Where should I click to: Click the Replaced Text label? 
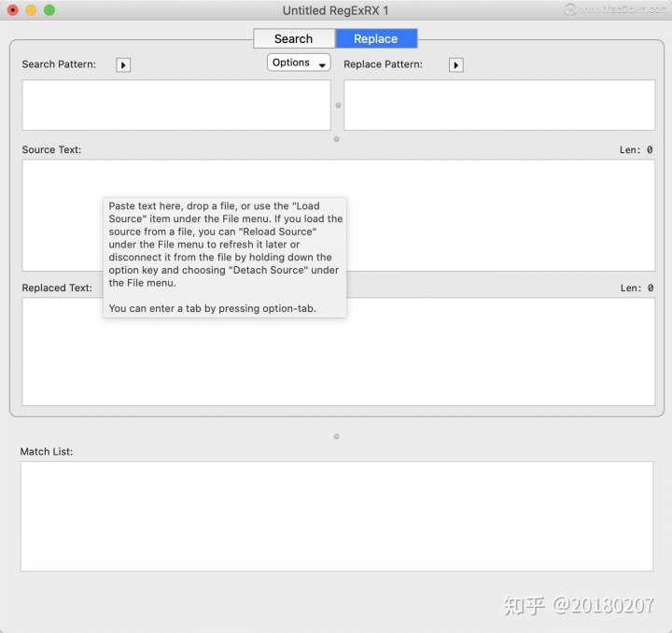[57, 288]
